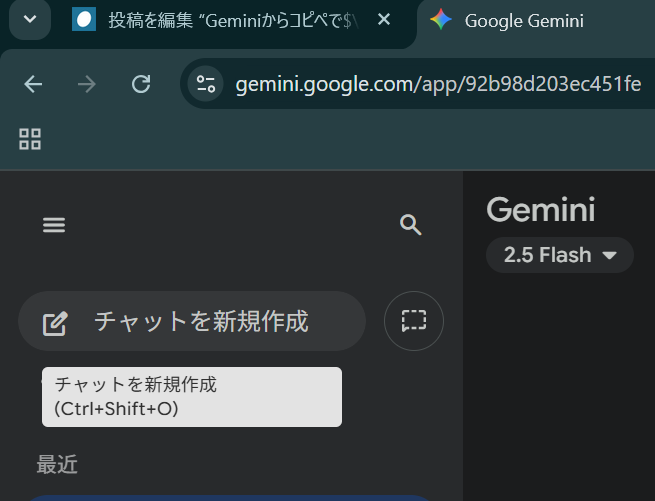
Task: View site information in address bar
Action: click(x=207, y=84)
